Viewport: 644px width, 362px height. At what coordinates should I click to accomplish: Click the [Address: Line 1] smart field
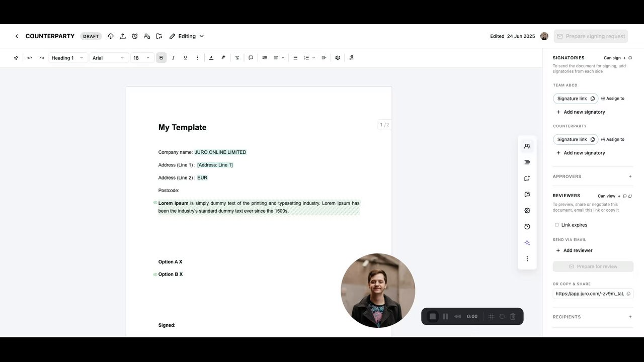(215, 165)
